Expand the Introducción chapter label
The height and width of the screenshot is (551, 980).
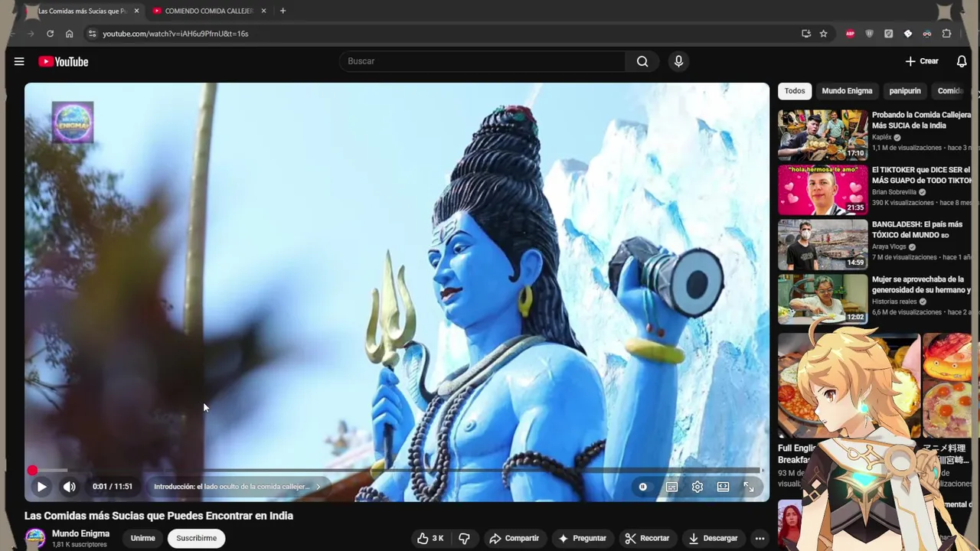click(x=237, y=487)
